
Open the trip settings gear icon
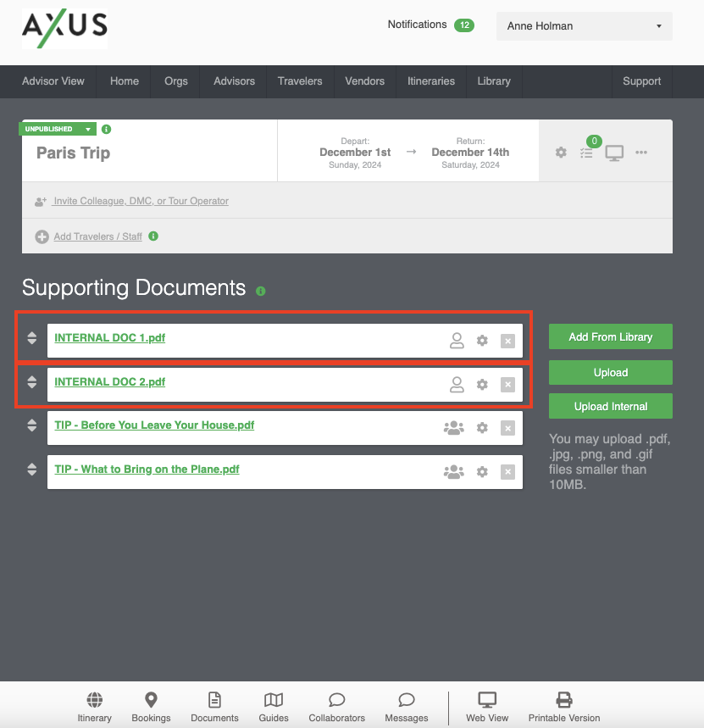tap(560, 153)
